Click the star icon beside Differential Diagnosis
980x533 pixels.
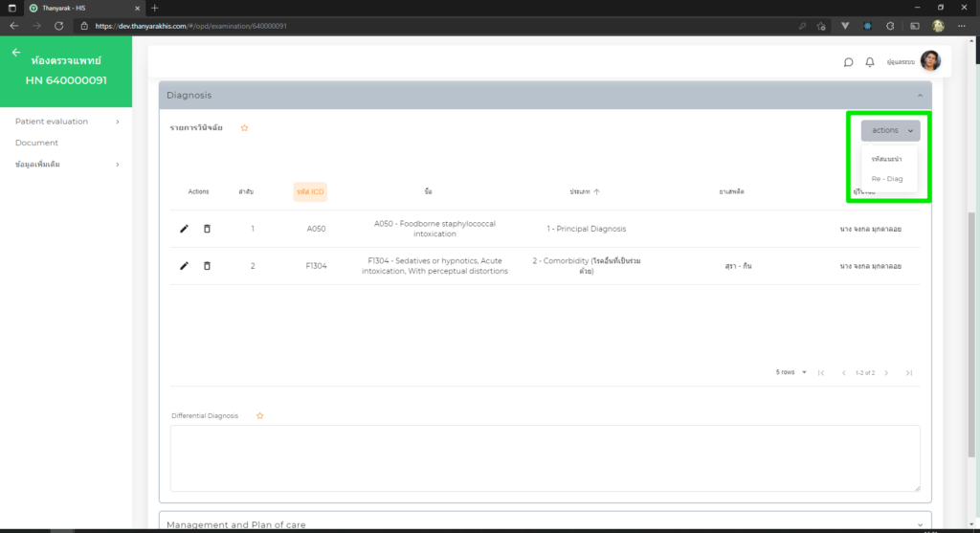(259, 415)
